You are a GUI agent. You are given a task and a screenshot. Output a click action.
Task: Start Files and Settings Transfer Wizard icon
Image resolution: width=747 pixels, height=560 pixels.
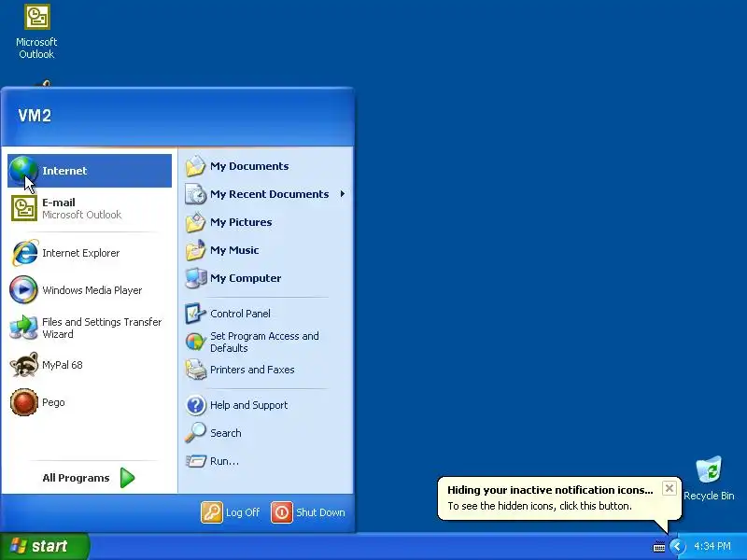click(23, 328)
